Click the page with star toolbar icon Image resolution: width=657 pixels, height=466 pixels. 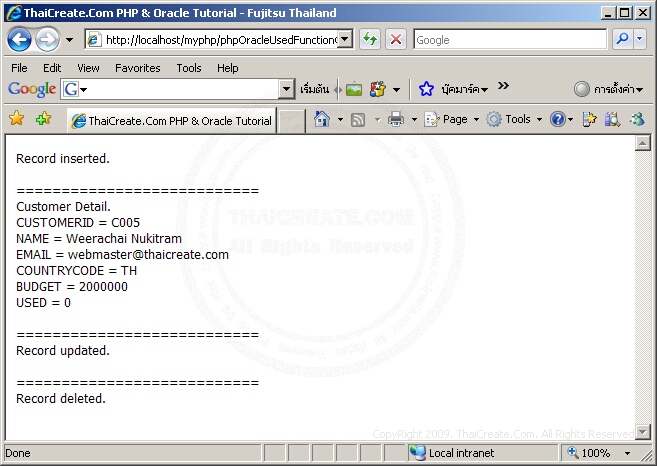[x=589, y=119]
